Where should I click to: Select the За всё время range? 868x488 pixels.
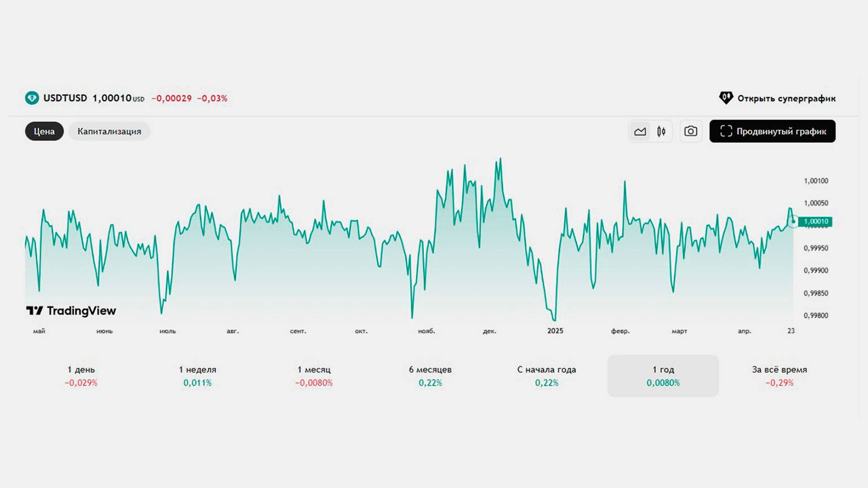(x=780, y=376)
